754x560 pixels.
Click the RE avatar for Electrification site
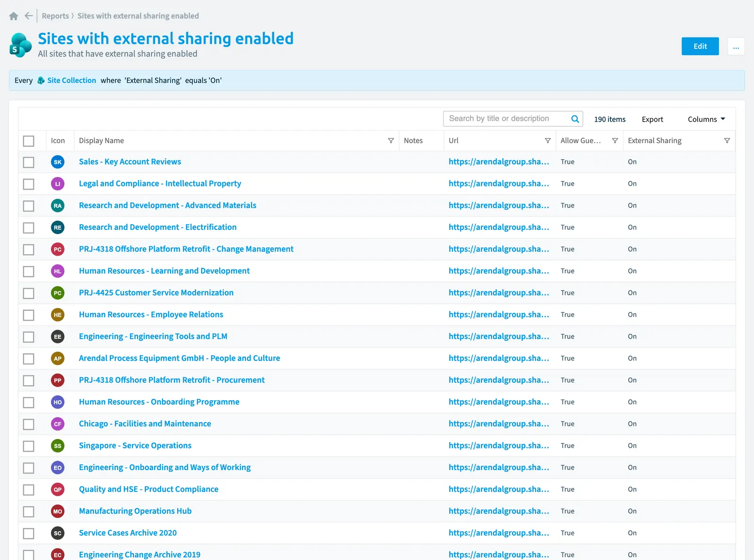57,227
